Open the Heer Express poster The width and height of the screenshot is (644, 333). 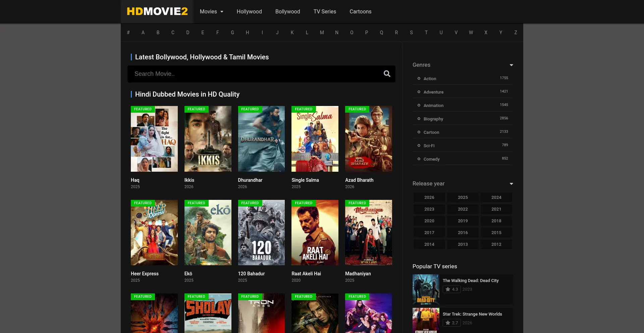[154, 233]
